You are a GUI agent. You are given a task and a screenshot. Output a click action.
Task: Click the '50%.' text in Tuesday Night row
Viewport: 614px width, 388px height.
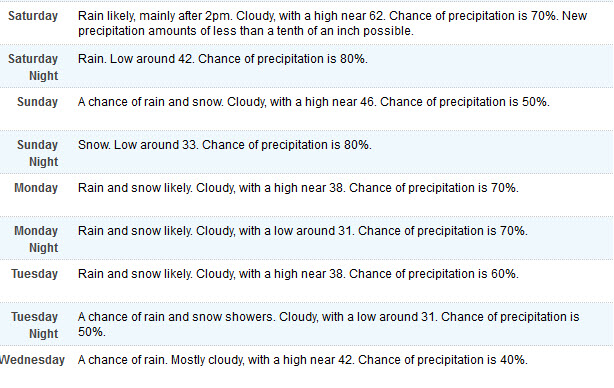[x=92, y=332]
